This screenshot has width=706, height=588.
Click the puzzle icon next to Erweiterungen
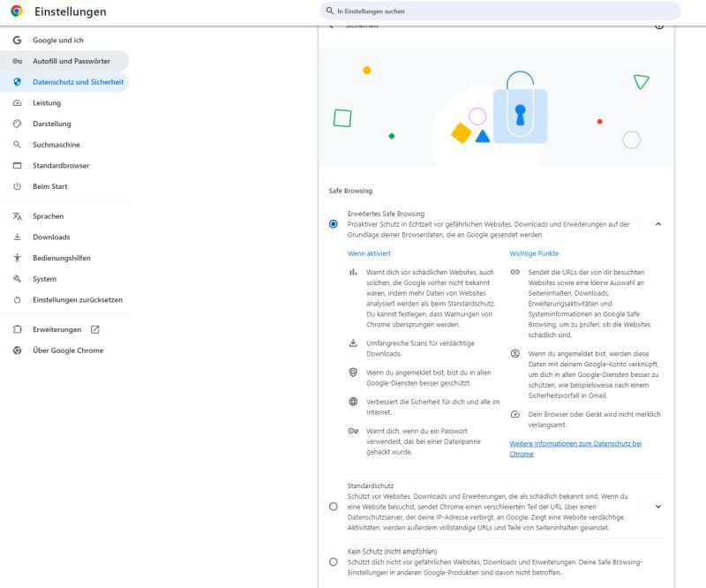pos(17,329)
